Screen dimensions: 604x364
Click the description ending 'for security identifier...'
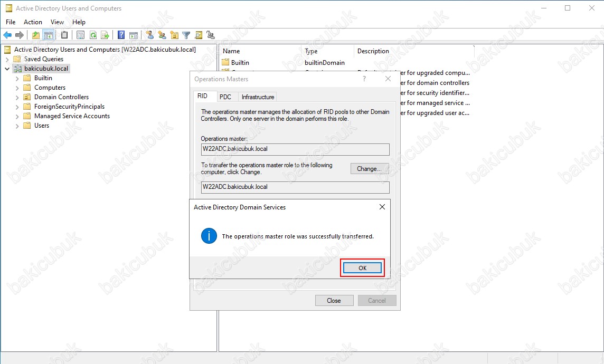[x=435, y=93]
